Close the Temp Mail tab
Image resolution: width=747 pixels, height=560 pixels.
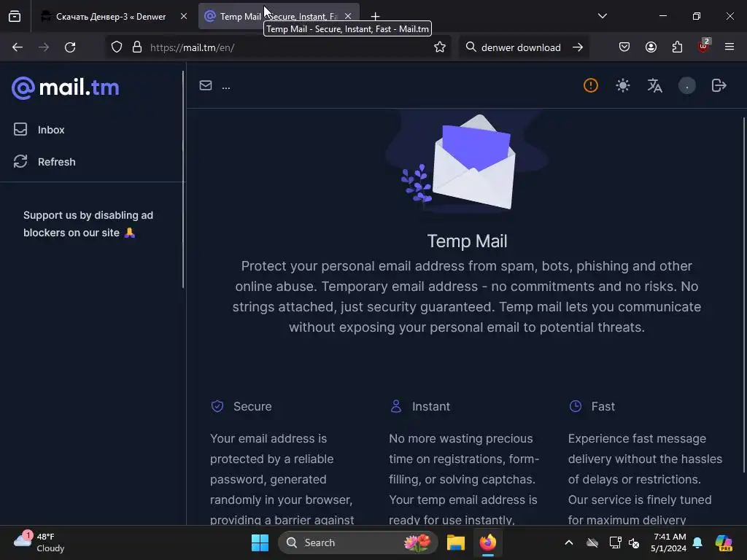348,16
